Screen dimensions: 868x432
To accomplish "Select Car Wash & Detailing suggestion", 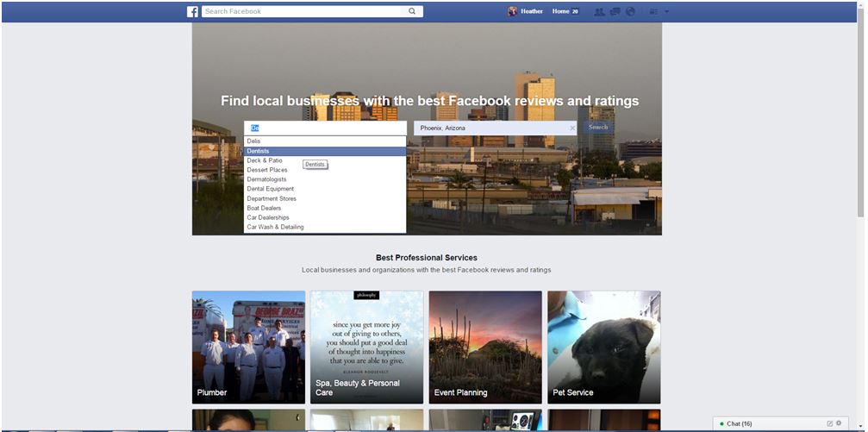I will tap(325, 227).
